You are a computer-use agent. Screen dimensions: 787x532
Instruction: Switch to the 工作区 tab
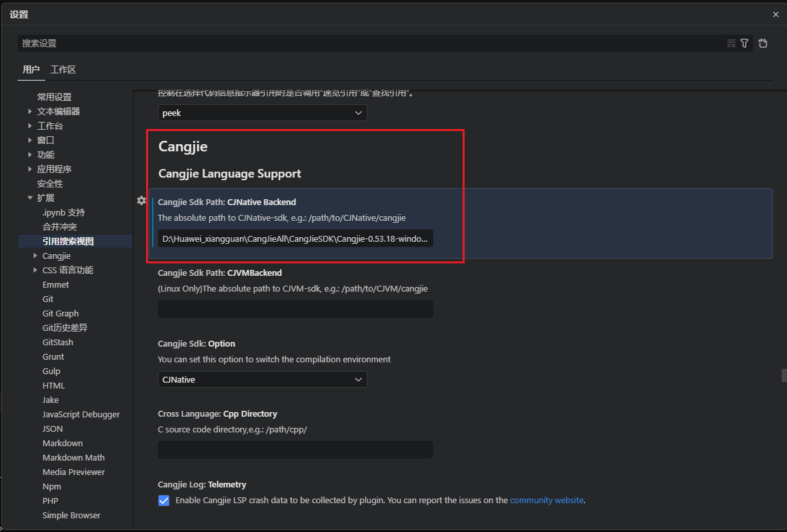tap(63, 69)
